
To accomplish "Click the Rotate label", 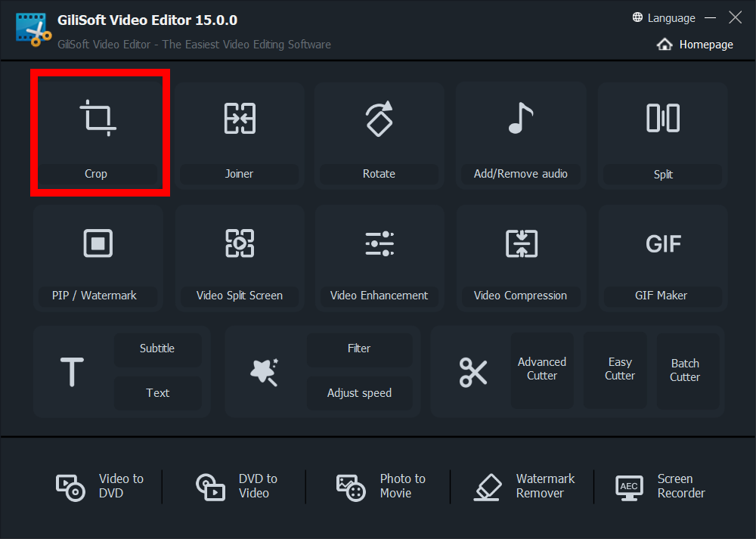I will (379, 174).
